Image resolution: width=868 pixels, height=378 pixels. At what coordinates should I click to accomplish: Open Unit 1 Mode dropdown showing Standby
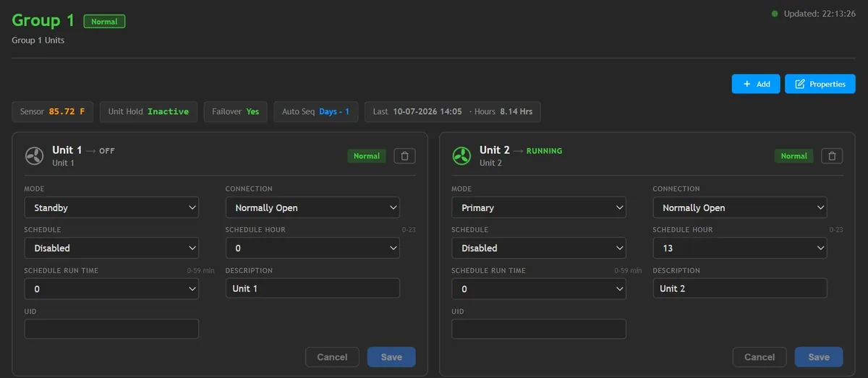pos(111,207)
